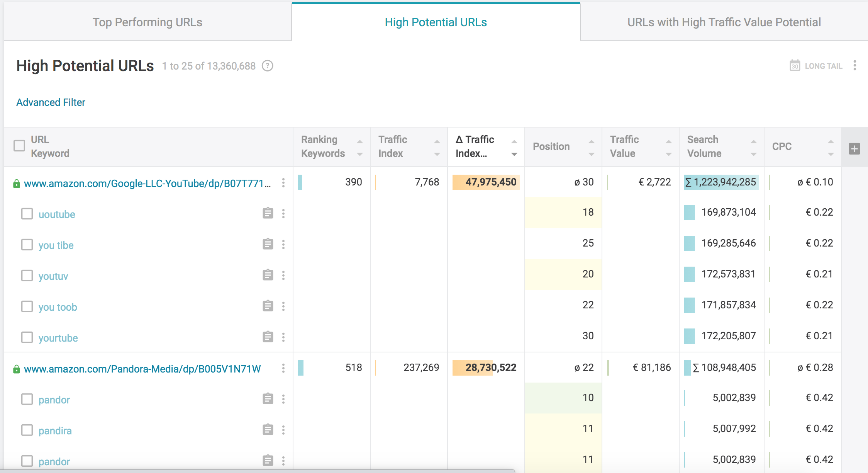Open kebab menu for yourtube keyword
Screen dimensions: 868x473
point(283,337)
